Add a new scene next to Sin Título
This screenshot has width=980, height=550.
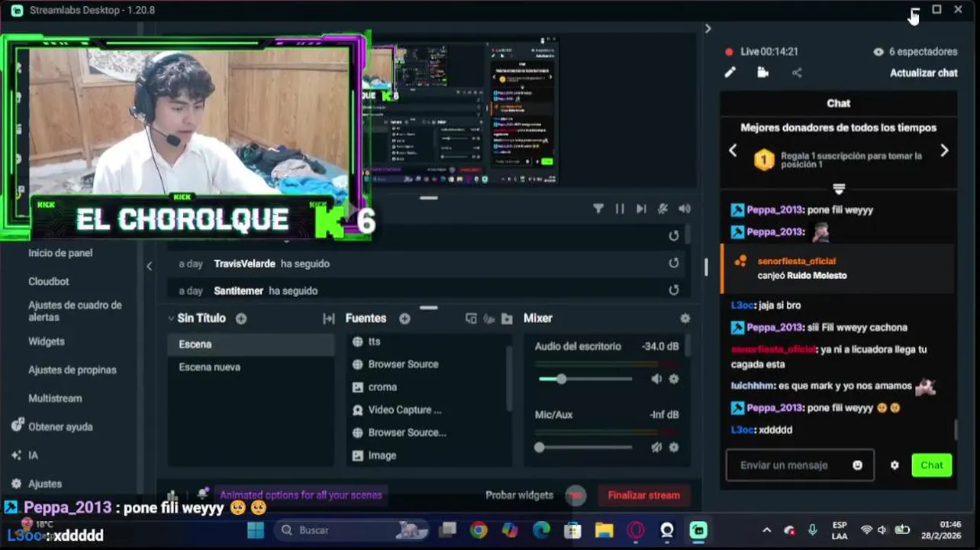241,319
